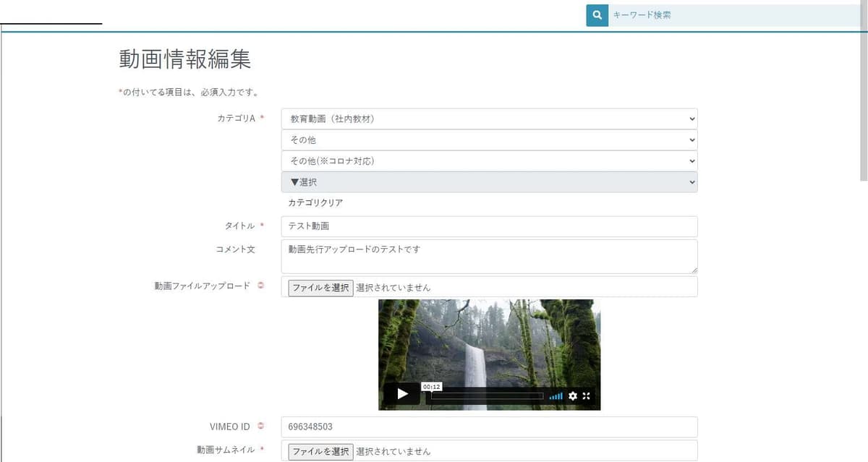The image size is (868, 462).
Task: Click the 動画サムネイル label text
Action: [x=226, y=450]
